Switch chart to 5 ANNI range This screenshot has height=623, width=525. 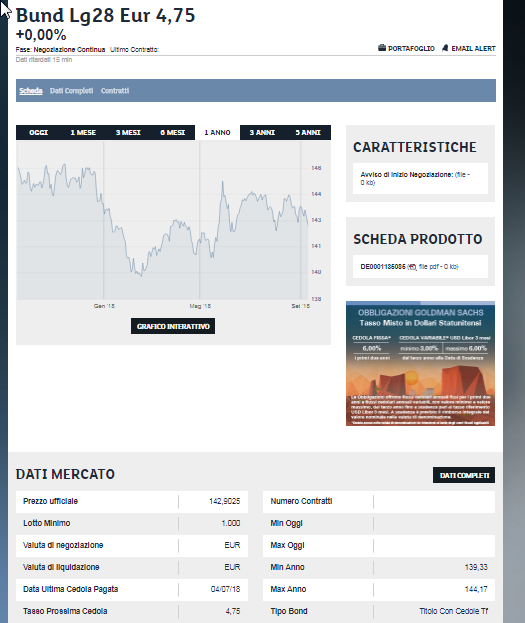coord(308,133)
